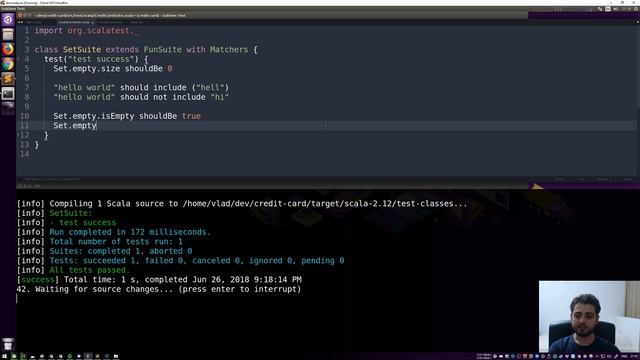The height and width of the screenshot is (360, 640).
Task: Click 'Run completed in 172 milliseconds.'
Action: pos(130,232)
